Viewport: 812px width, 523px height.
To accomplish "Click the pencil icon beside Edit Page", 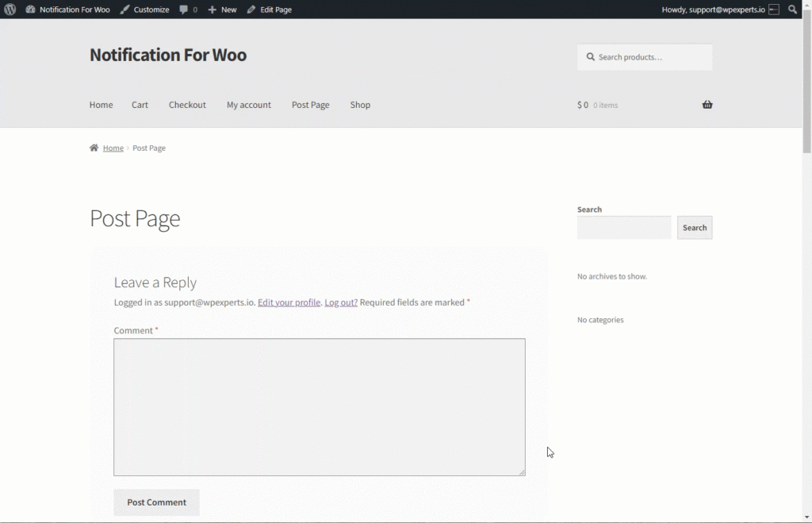I will tap(251, 10).
